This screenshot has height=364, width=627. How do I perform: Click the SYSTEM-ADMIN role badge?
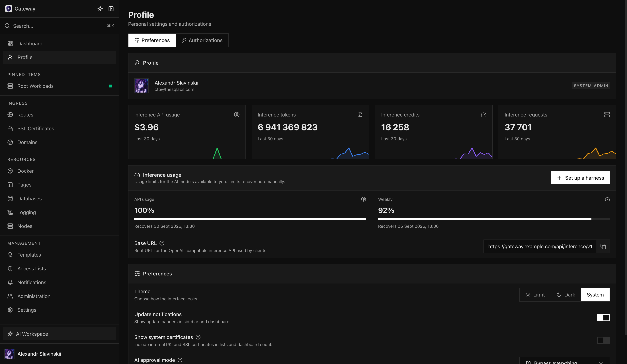click(591, 86)
